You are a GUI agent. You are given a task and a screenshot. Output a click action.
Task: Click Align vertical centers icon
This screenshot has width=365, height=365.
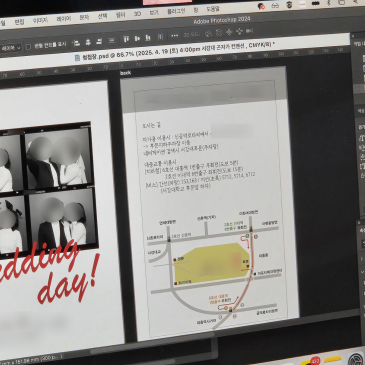(x=137, y=39)
